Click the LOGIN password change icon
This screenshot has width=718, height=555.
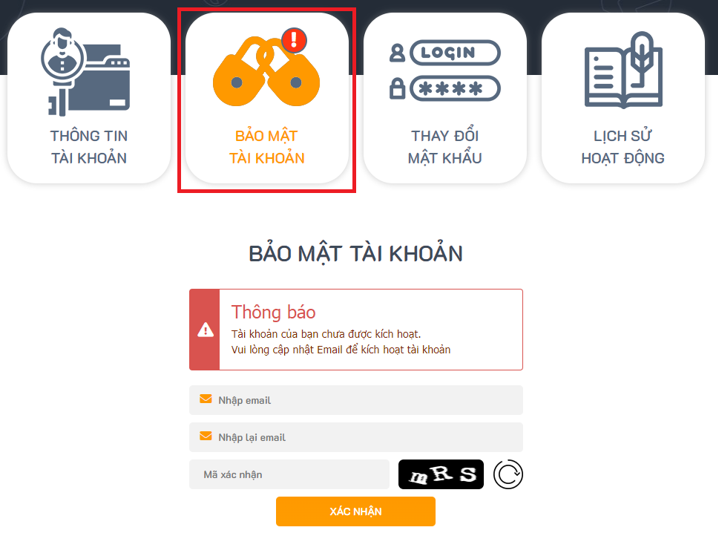(x=445, y=70)
